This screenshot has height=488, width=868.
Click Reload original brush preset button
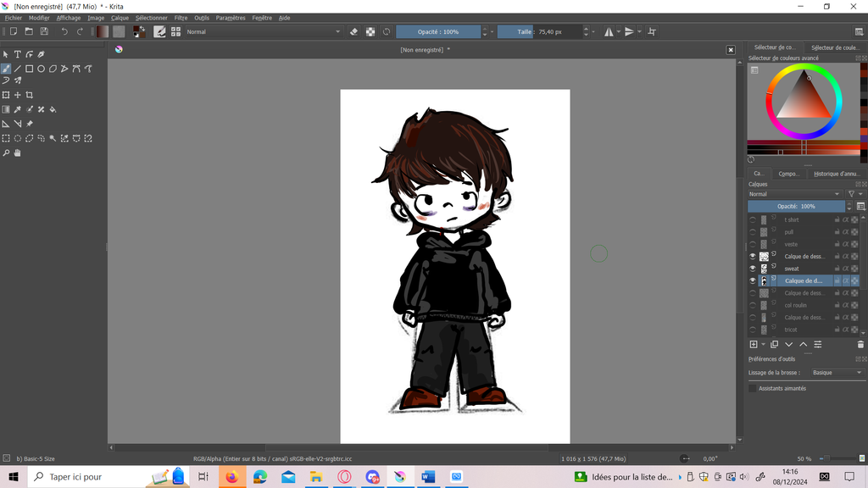pos(387,31)
